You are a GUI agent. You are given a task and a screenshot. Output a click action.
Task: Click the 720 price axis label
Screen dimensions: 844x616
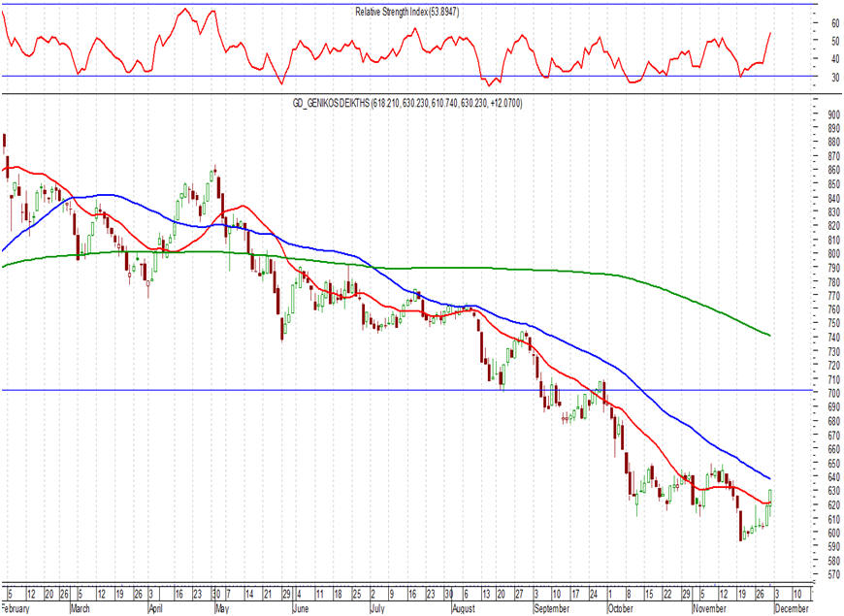833,365
